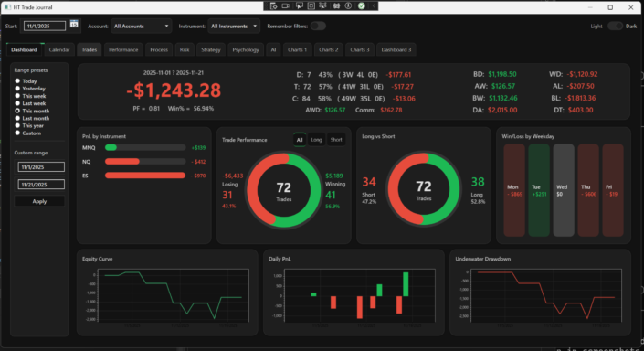Click the Apply button
Image resolution: width=644 pixels, height=351 pixels.
point(39,201)
